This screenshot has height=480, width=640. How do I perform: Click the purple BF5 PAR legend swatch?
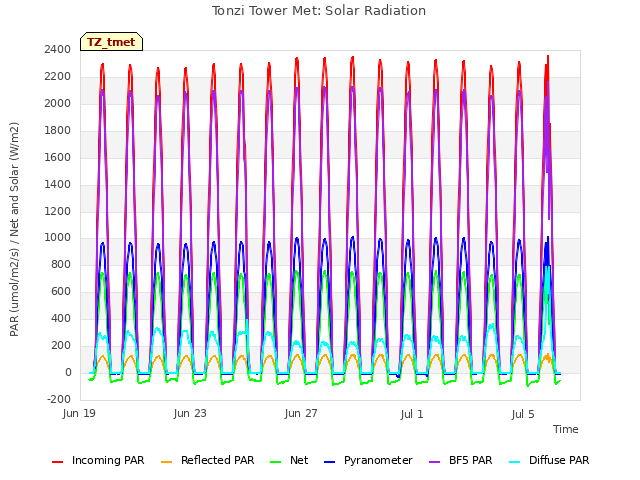pyautogui.click(x=435, y=462)
